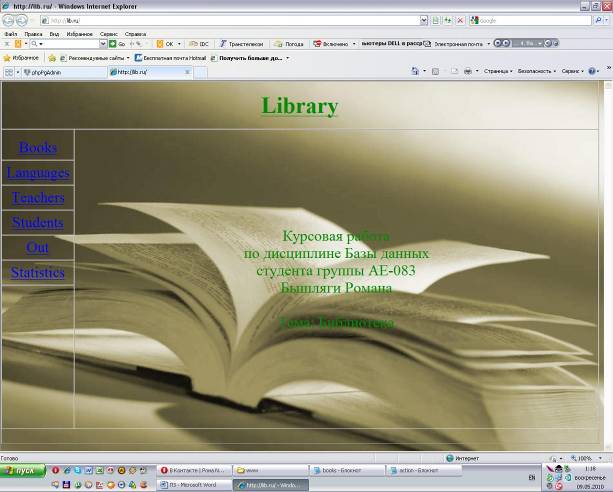Image resolution: width=613 pixels, height=492 pixels.
Task: Click the Library heading link
Action: (x=300, y=106)
